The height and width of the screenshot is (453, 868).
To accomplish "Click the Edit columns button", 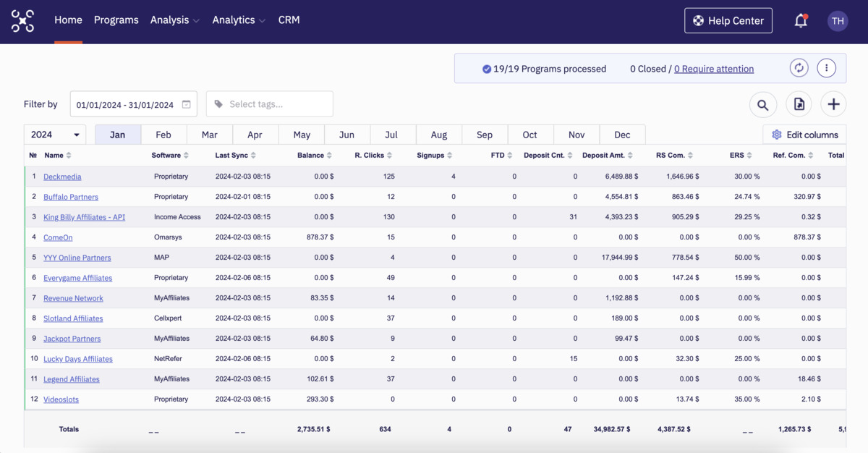I will [805, 135].
